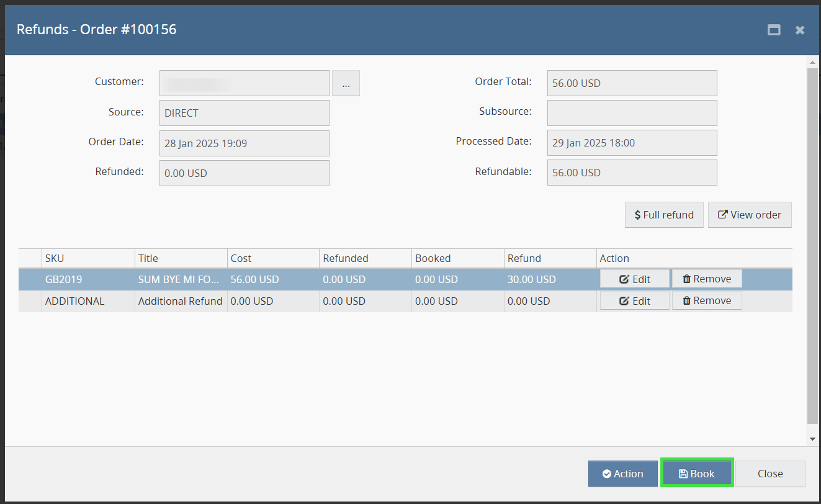The height and width of the screenshot is (504, 821).
Task: Edit the GB2019 refund row
Action: (x=634, y=279)
